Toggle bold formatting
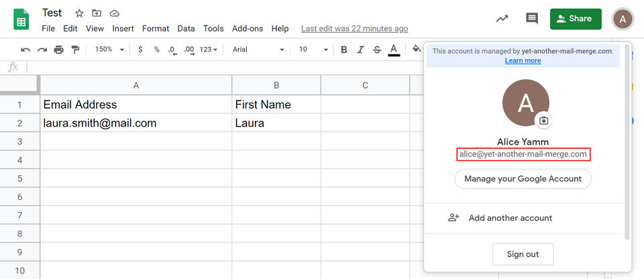Image resolution: width=644 pixels, height=279 pixels. tap(344, 50)
